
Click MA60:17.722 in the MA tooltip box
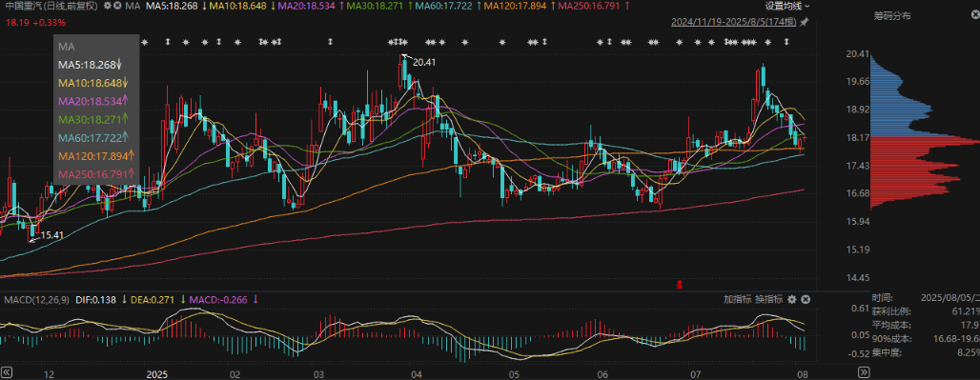[x=93, y=137]
